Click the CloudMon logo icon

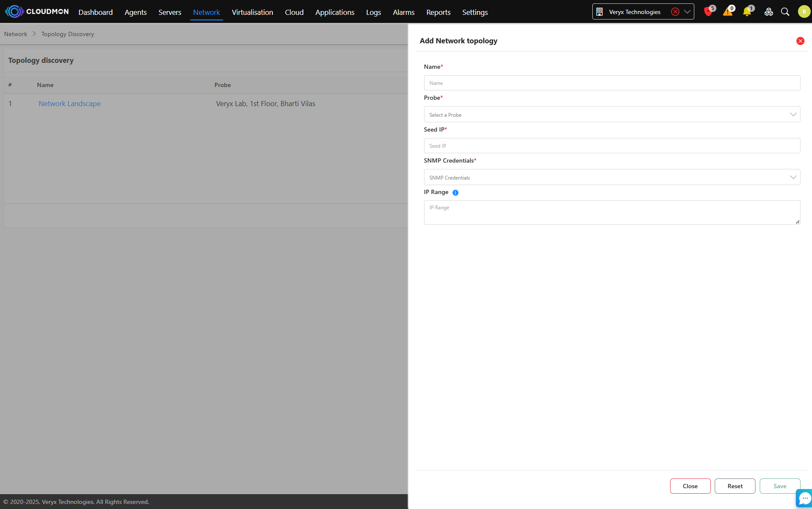14,11
